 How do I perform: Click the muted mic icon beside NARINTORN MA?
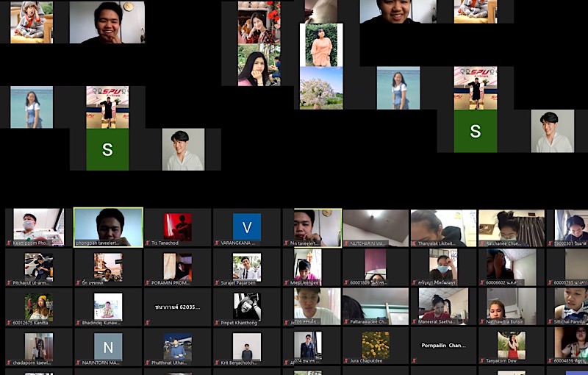[x=79, y=362]
